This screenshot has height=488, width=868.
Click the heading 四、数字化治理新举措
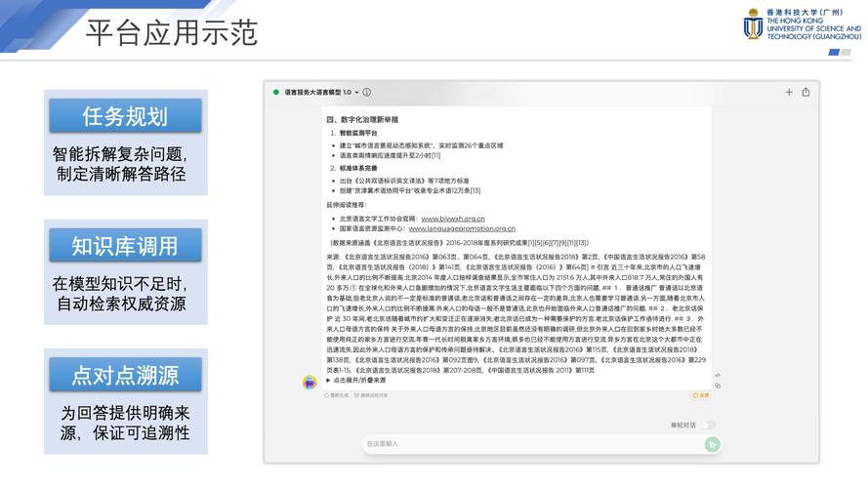(362, 119)
